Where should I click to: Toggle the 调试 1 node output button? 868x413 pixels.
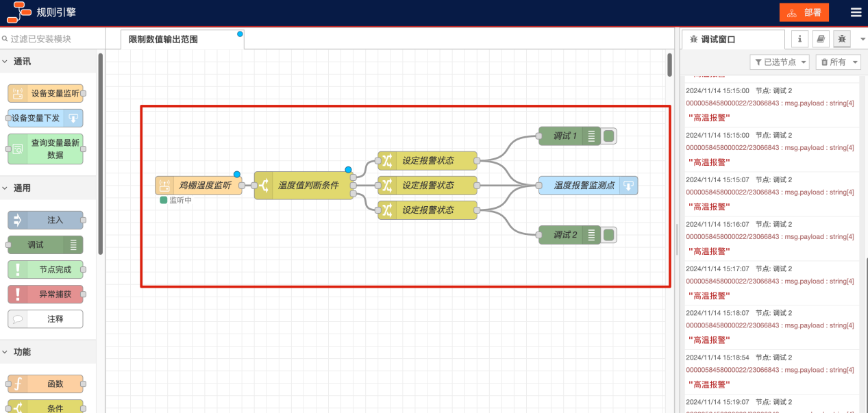(x=608, y=136)
